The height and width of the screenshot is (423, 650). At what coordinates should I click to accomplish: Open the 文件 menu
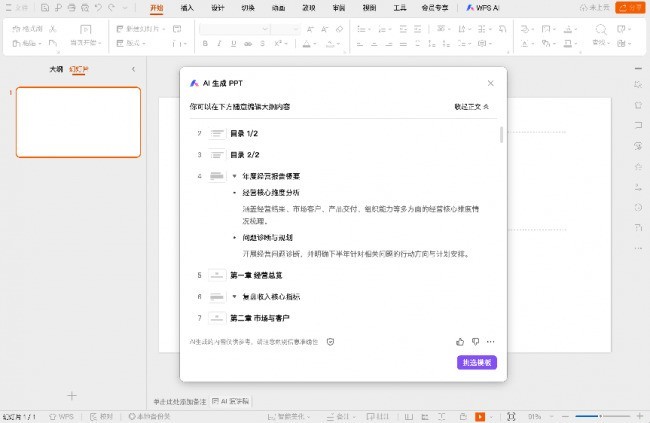[17, 7]
